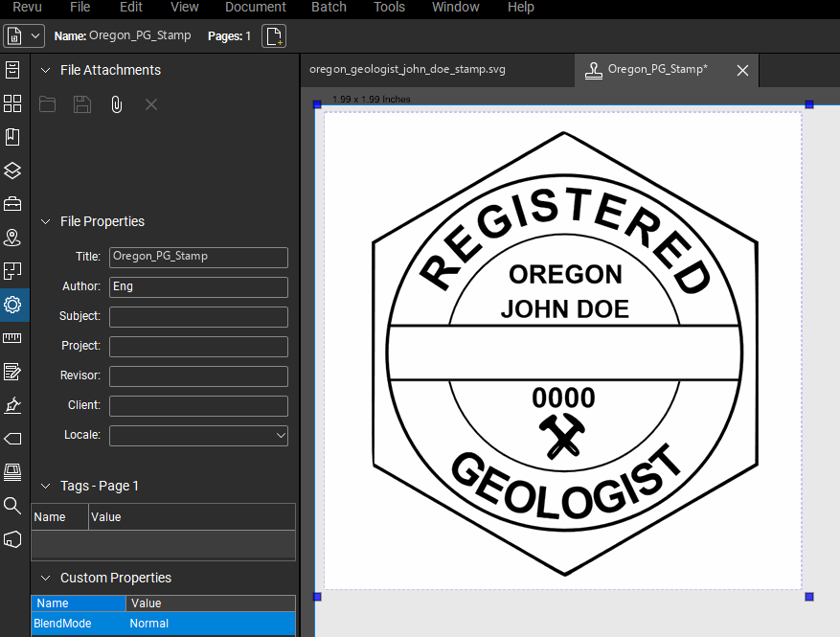
Task: Open the 3D model tree panel icon
Action: [12, 539]
